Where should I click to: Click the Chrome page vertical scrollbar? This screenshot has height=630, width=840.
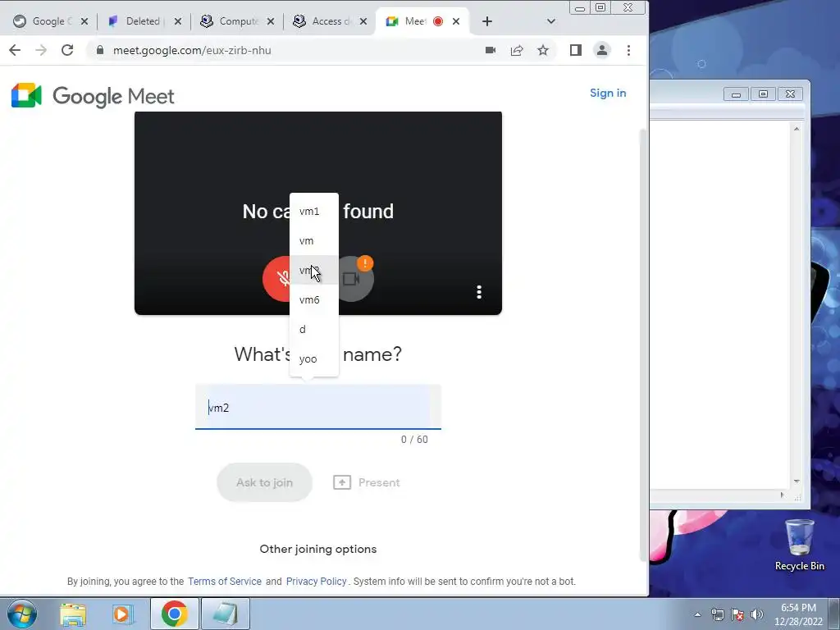(643, 345)
